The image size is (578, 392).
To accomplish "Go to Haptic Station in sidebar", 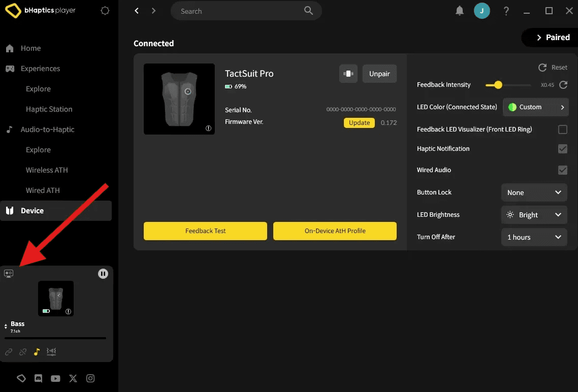I will click(x=49, y=109).
